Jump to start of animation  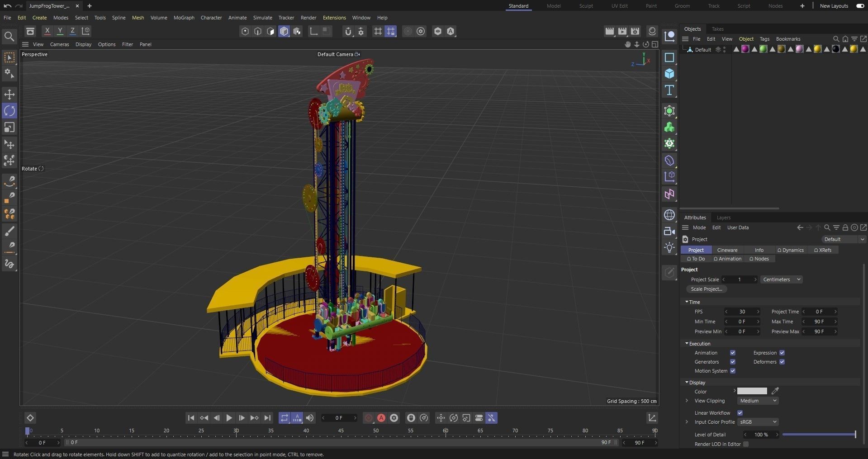[191, 418]
